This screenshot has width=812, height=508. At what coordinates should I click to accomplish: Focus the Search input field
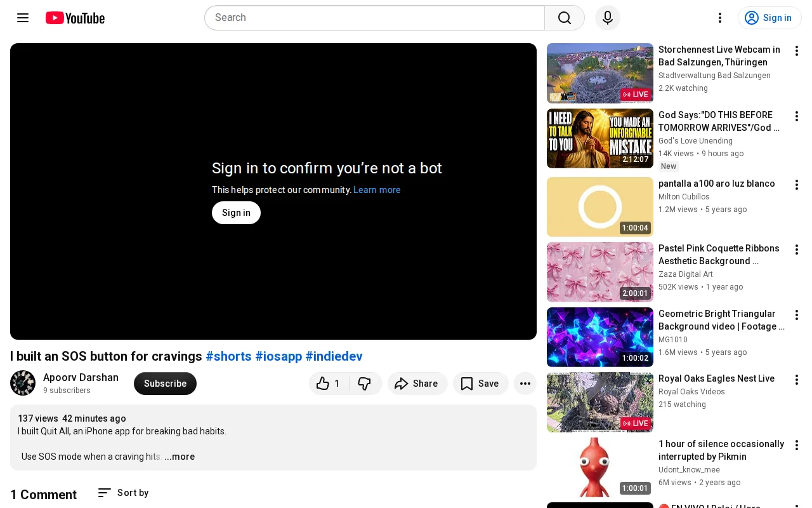tap(374, 18)
